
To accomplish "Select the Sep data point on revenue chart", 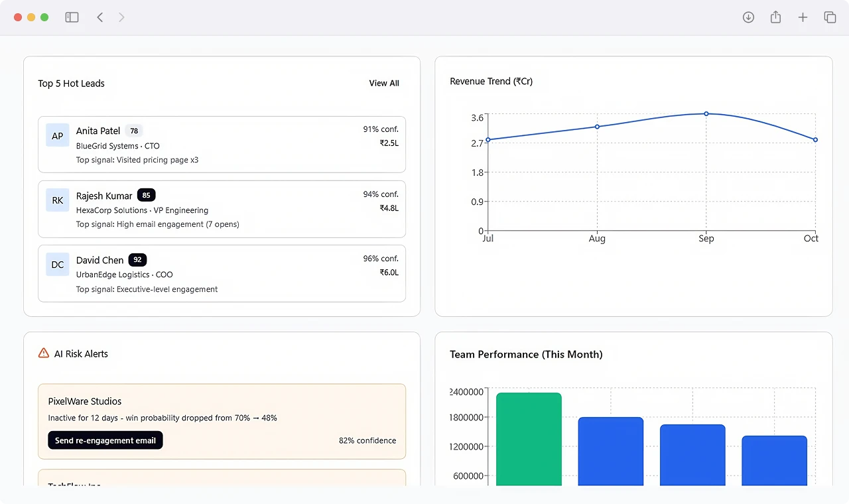I will tap(706, 113).
